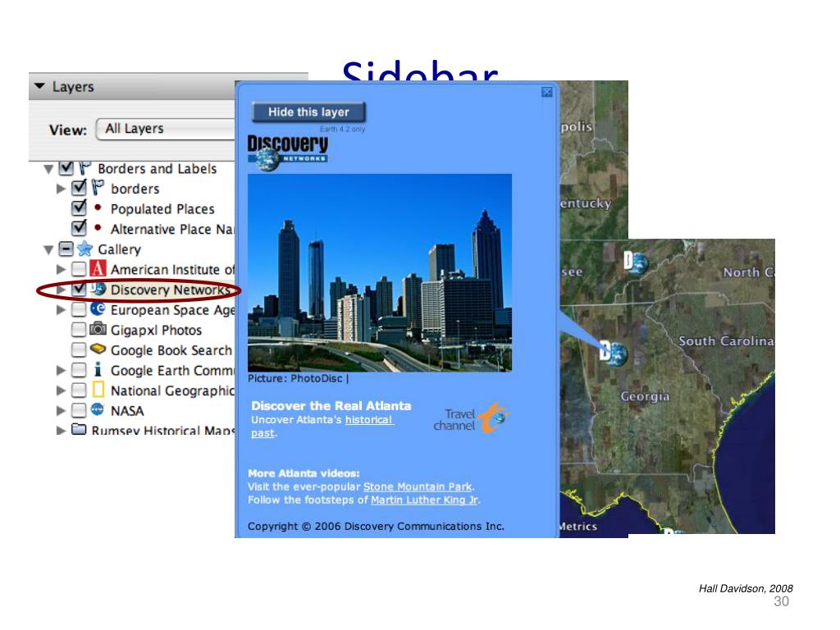Viewport: 840px width, 630px height.
Task: Expand the American Institute layer
Action: coord(61,269)
